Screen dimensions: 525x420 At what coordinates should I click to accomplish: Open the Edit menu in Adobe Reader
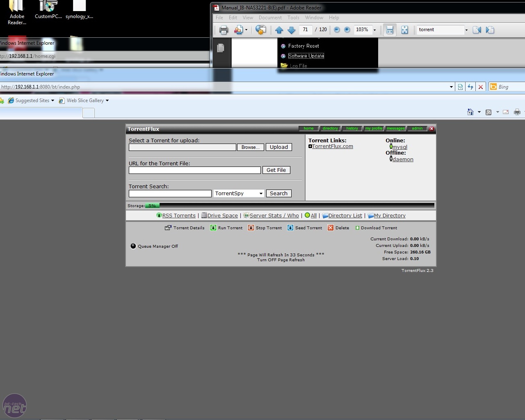(233, 18)
